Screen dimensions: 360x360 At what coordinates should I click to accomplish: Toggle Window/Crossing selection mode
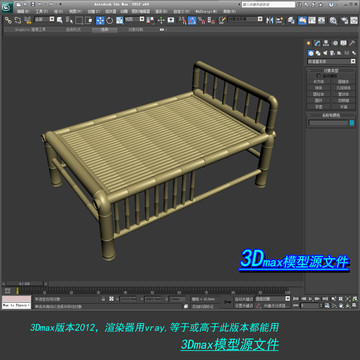click(89, 20)
